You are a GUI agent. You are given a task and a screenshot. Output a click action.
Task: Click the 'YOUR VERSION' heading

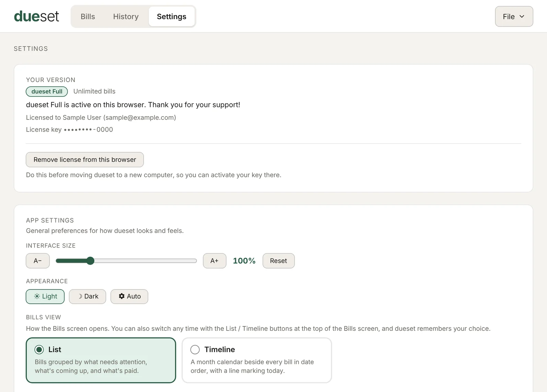click(51, 80)
